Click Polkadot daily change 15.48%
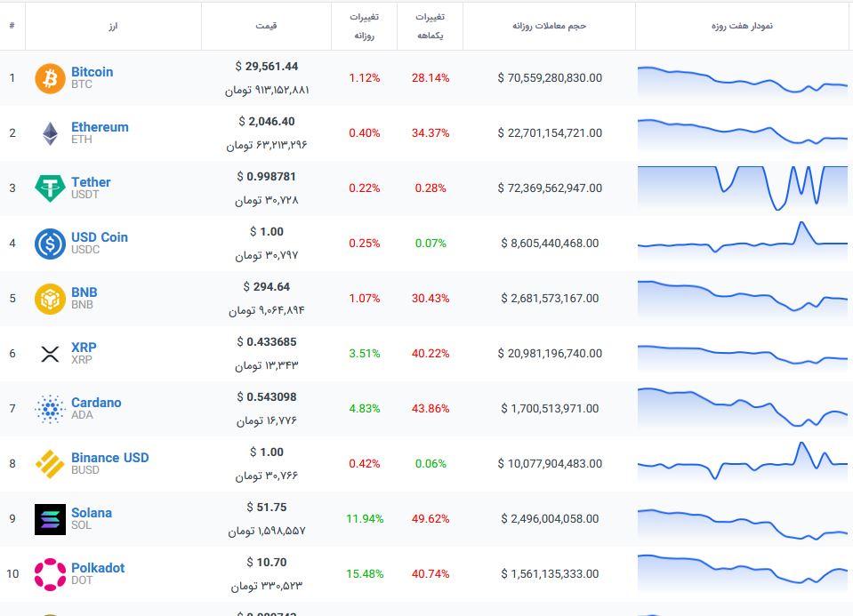Screen dimensions: 853x616 (365, 574)
